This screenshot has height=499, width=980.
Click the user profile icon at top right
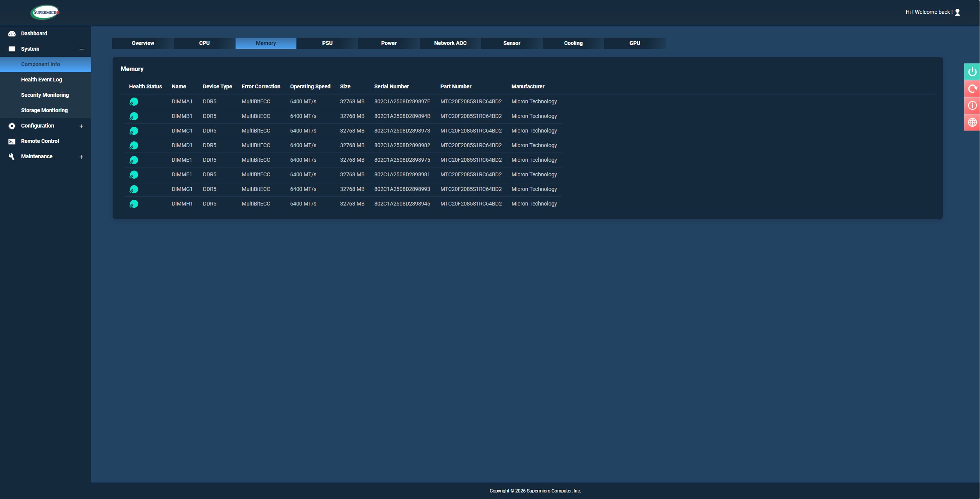957,12
